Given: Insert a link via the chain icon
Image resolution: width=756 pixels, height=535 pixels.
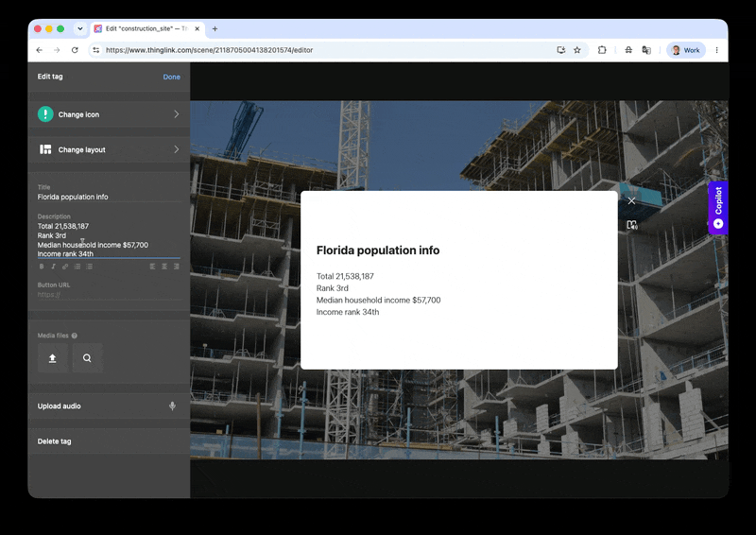Looking at the screenshot, I should 65,267.
